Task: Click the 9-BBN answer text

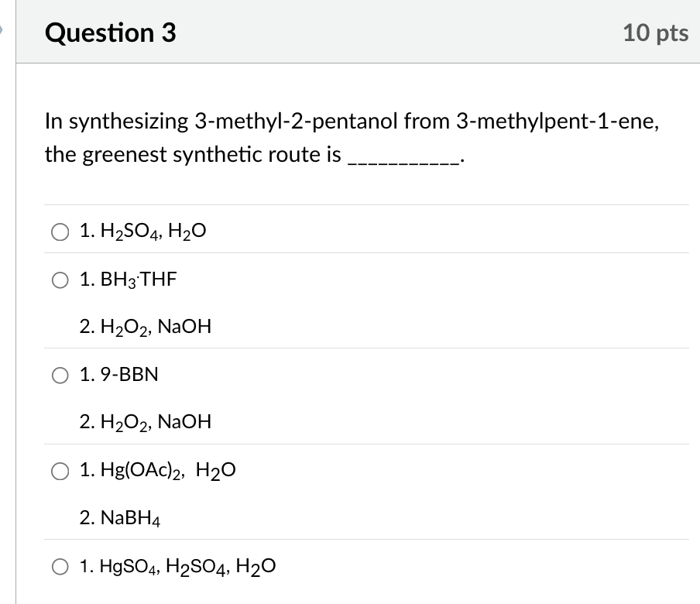Action: coord(118,375)
